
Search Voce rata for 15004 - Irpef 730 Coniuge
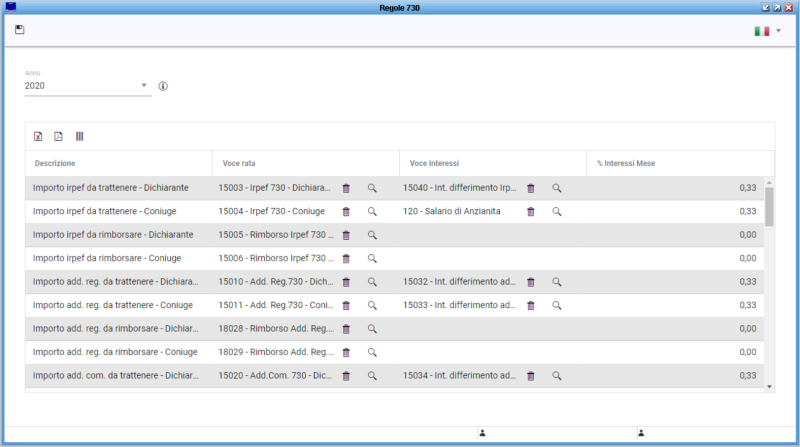click(x=371, y=212)
